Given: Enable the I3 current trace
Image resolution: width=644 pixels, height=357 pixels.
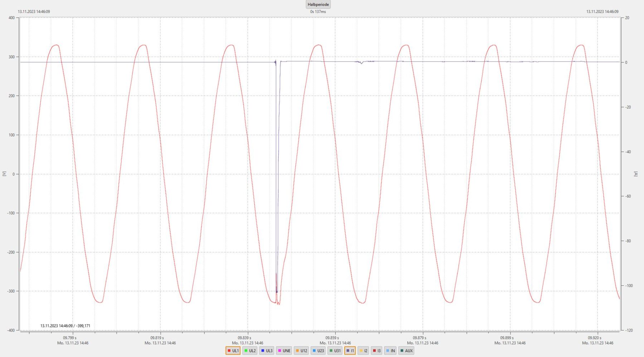Looking at the screenshot, I should (x=377, y=351).
